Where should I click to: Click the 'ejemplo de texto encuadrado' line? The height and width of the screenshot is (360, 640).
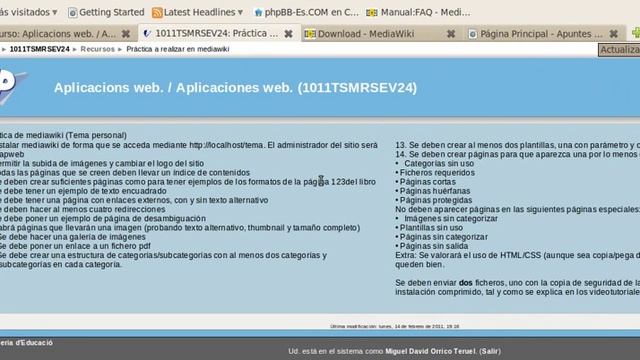[83, 191]
